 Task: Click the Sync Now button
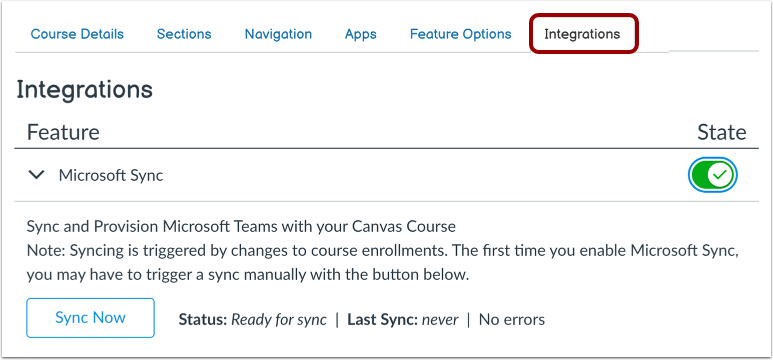click(x=90, y=318)
